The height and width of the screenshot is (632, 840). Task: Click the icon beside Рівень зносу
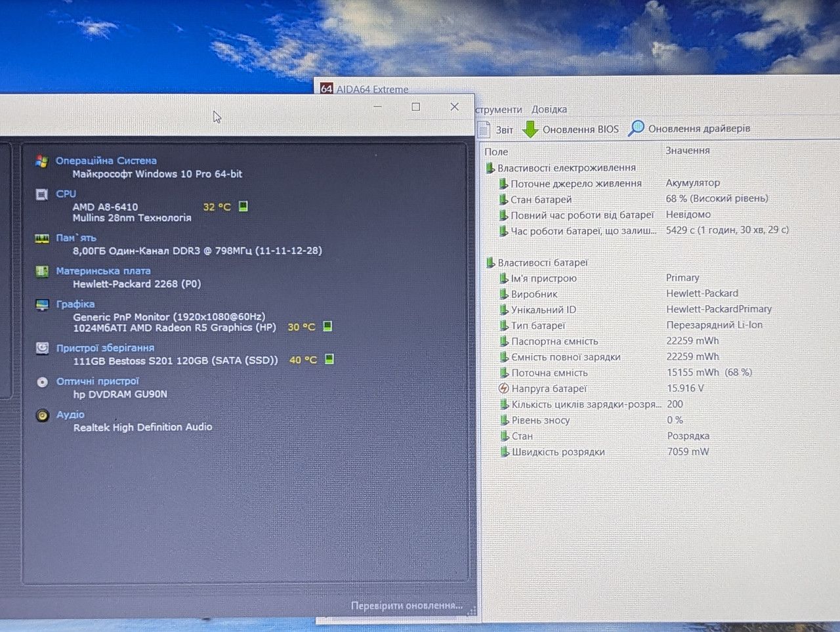(x=503, y=420)
